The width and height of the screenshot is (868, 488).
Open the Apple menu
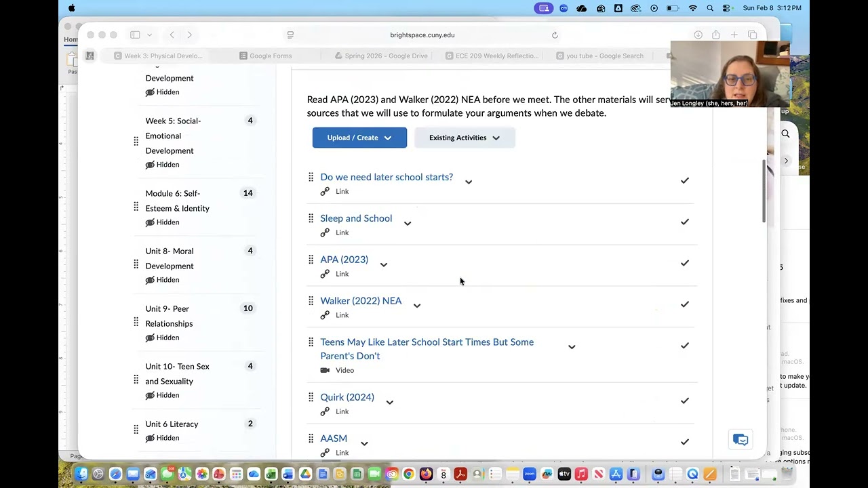pyautogui.click(x=72, y=8)
